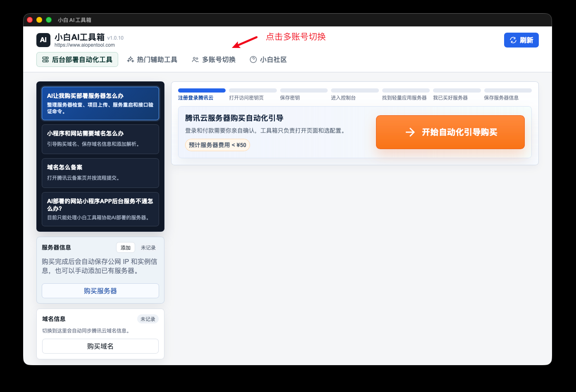The image size is (576, 392).
Task: Select the 打开访问密钥页 progress step
Action: (253, 95)
